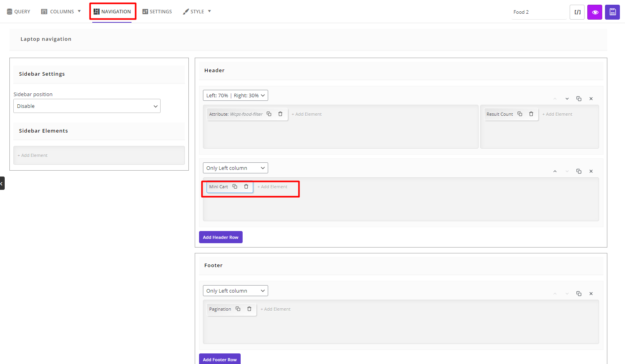625x364 pixels.
Task: Remove the footer row with X
Action: [x=591, y=294]
